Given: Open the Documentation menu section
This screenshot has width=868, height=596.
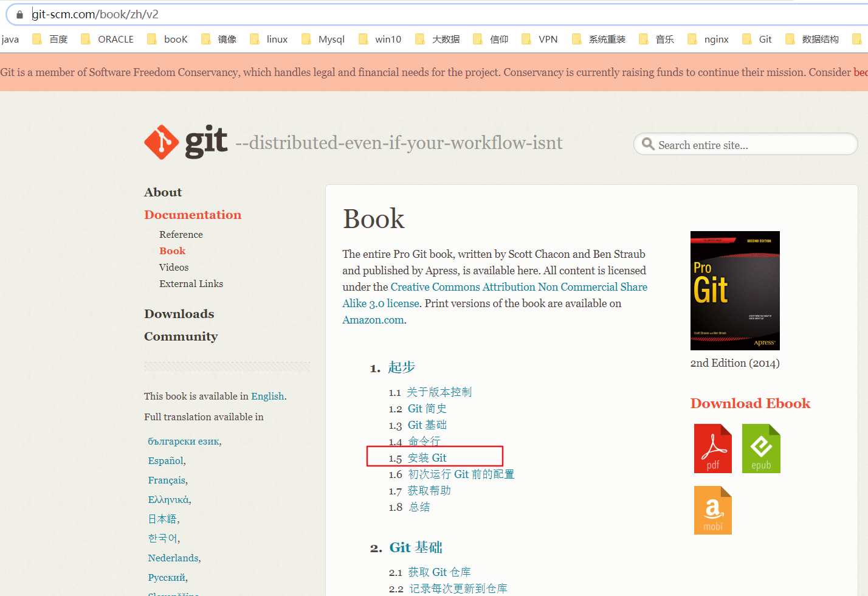Looking at the screenshot, I should pos(193,215).
